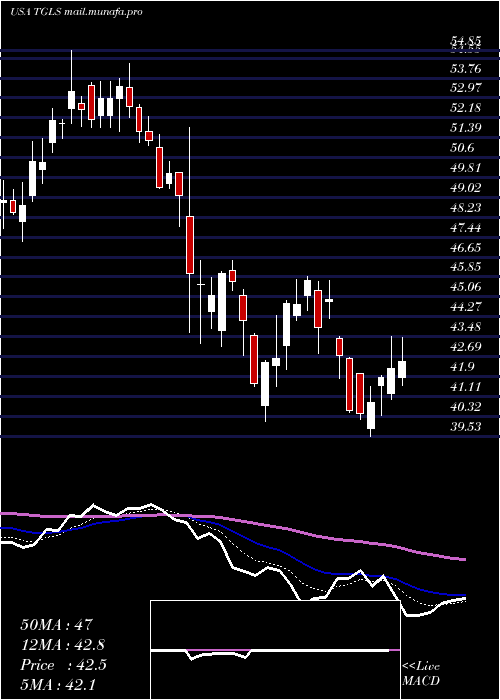This screenshot has height=700, width=500.
Task: Click the 45.85 price axis label
Action: coord(466,267)
